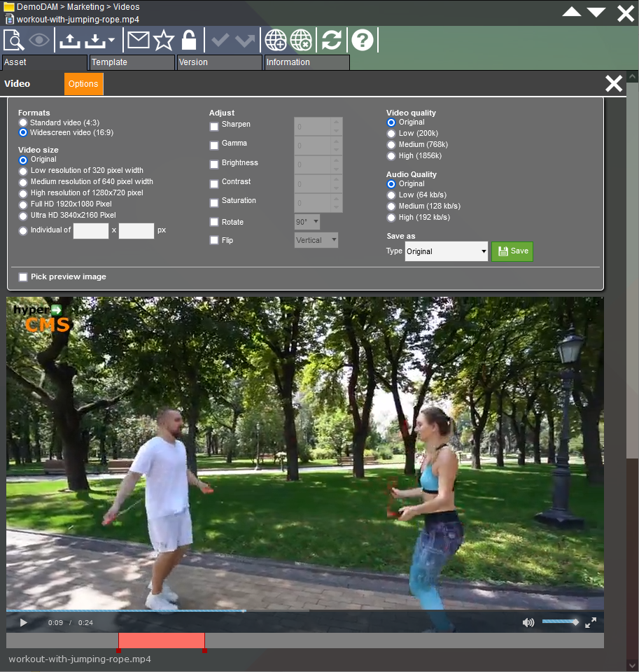The image size is (639, 672).
Task: Open help via the question mark icon
Action: (363, 40)
